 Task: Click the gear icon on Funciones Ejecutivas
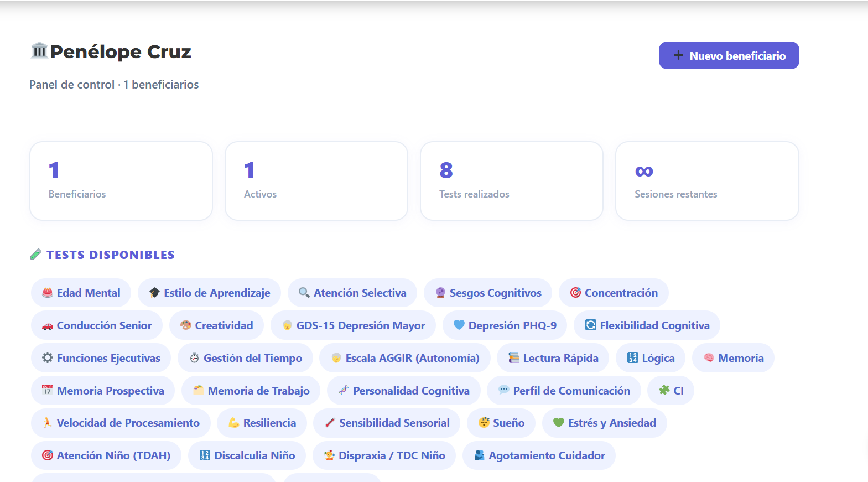click(x=48, y=357)
